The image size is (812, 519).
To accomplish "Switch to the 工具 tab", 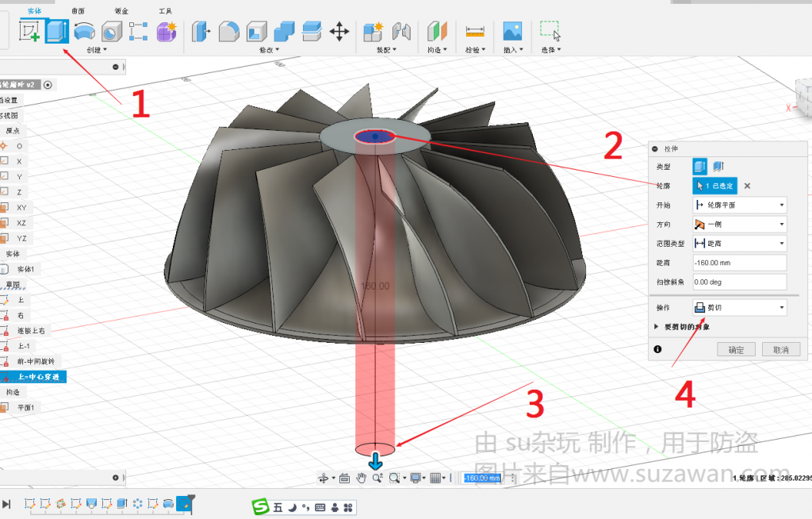I will click(x=165, y=11).
